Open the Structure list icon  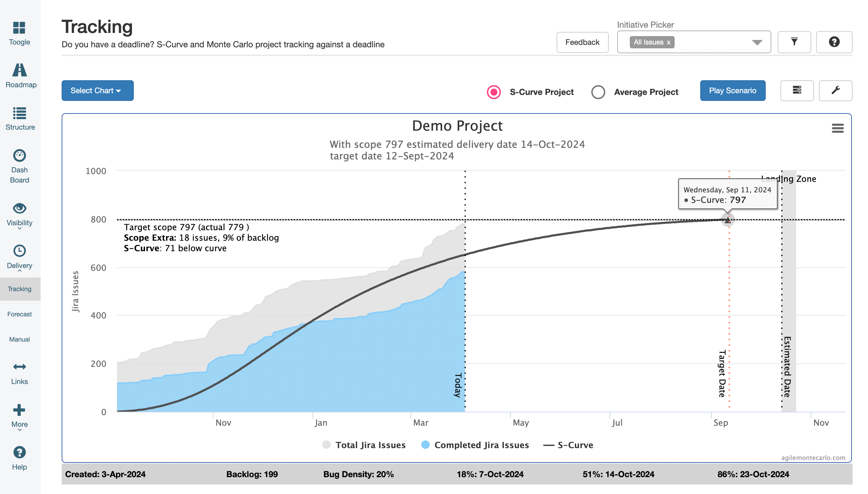(x=20, y=113)
